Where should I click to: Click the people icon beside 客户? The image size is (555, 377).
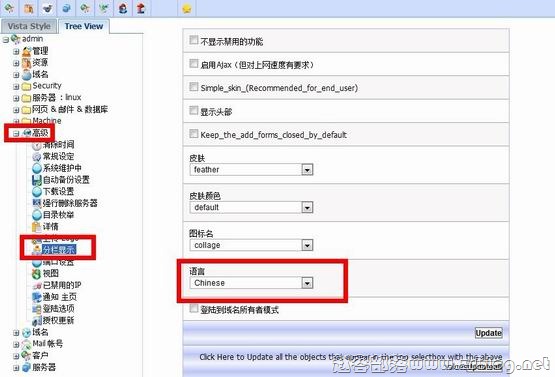(x=27, y=355)
